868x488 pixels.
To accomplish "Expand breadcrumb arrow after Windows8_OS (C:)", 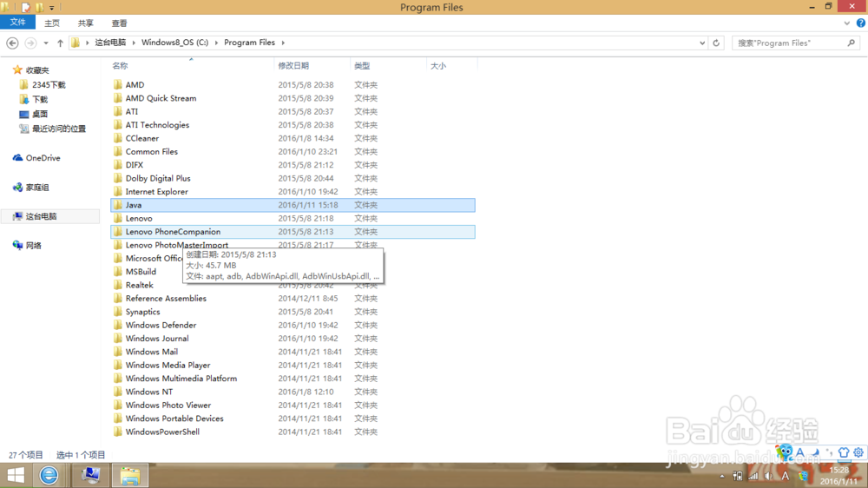I will click(216, 43).
